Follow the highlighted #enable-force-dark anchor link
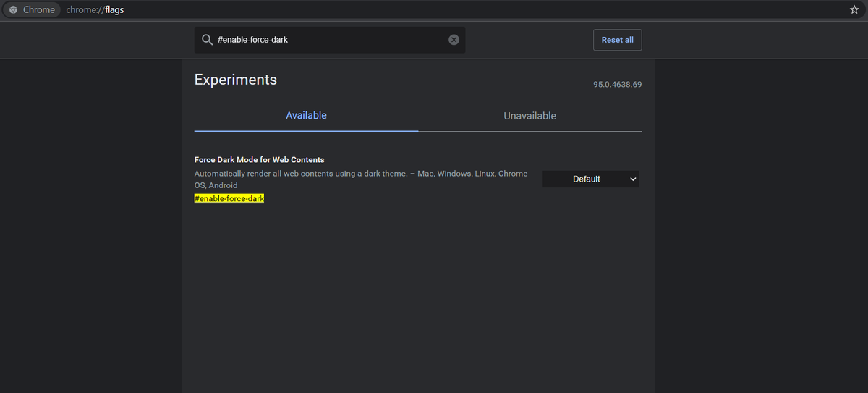This screenshot has width=868, height=393. 229,198
